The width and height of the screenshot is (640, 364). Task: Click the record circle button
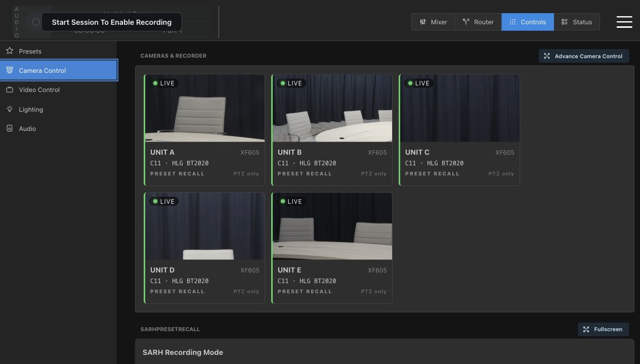point(35,22)
